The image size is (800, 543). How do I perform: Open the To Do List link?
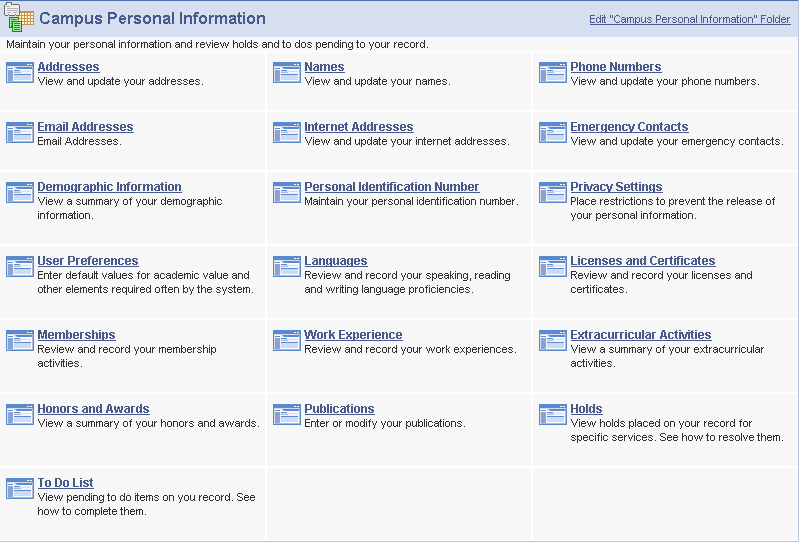(65, 483)
